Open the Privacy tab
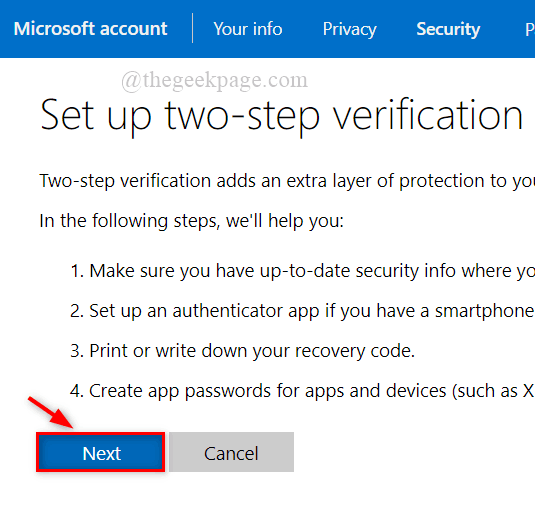The width and height of the screenshot is (535, 505). point(350,29)
